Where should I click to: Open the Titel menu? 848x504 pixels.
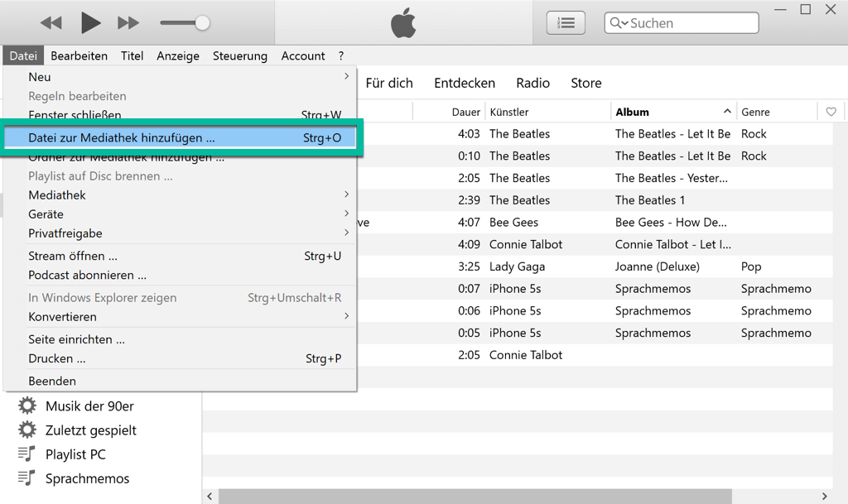coord(132,55)
